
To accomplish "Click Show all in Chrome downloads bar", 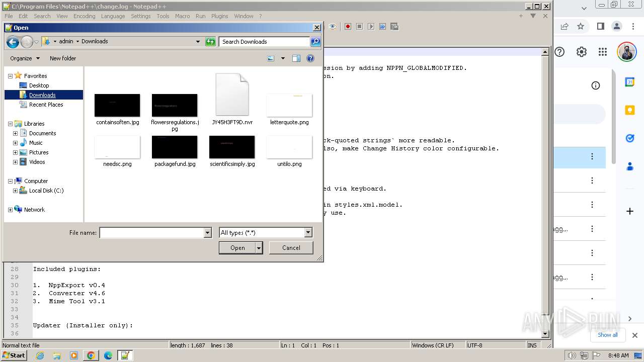I will pos(607,335).
